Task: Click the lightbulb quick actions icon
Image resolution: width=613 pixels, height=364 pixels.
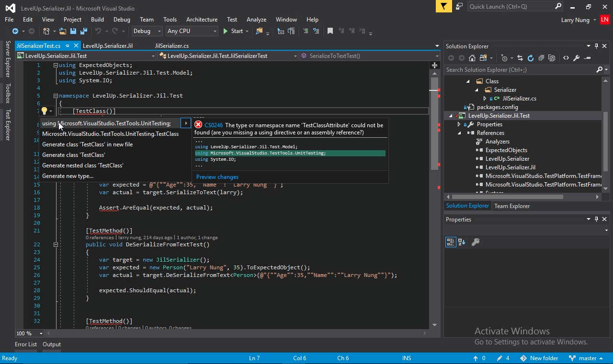Action: (44, 111)
